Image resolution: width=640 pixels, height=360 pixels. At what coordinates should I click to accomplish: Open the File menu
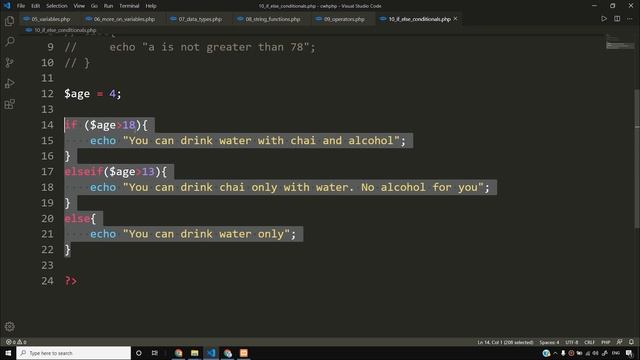point(21,6)
